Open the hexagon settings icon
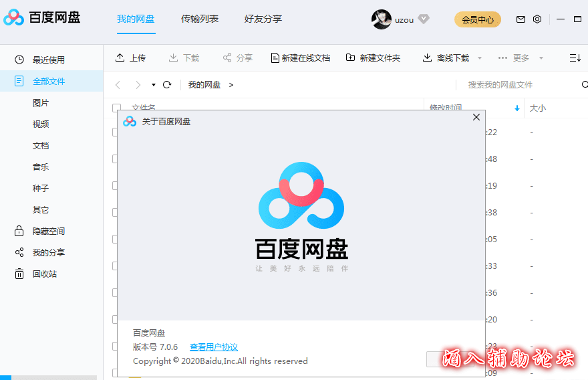Screen dimensions: 588x380 coord(537,19)
